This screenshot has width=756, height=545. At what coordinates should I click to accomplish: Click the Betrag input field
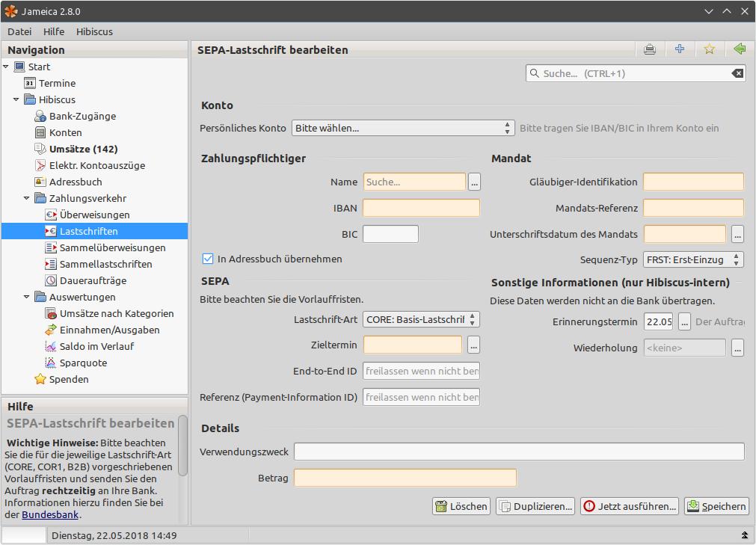coord(405,478)
